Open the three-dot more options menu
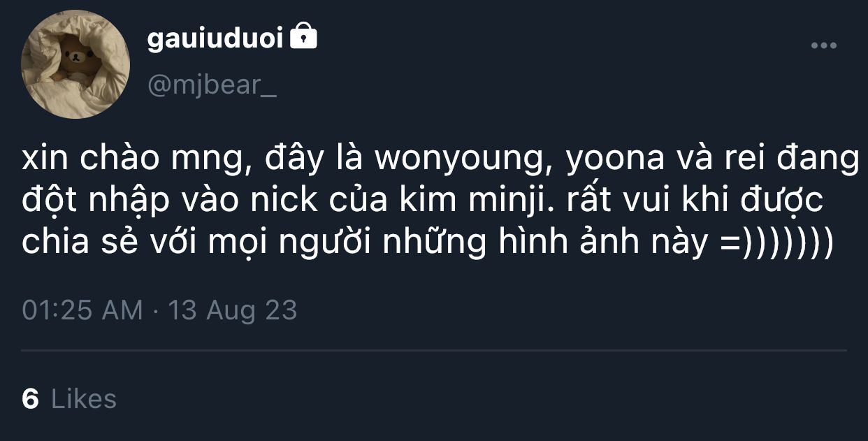The image size is (868, 441). [823, 46]
